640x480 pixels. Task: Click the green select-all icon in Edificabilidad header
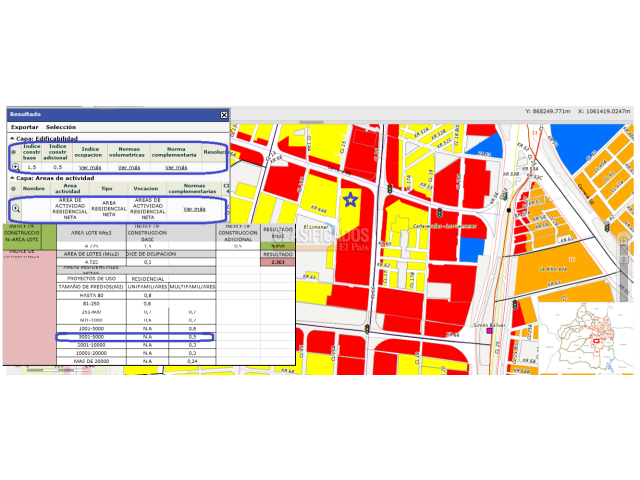tap(13, 150)
